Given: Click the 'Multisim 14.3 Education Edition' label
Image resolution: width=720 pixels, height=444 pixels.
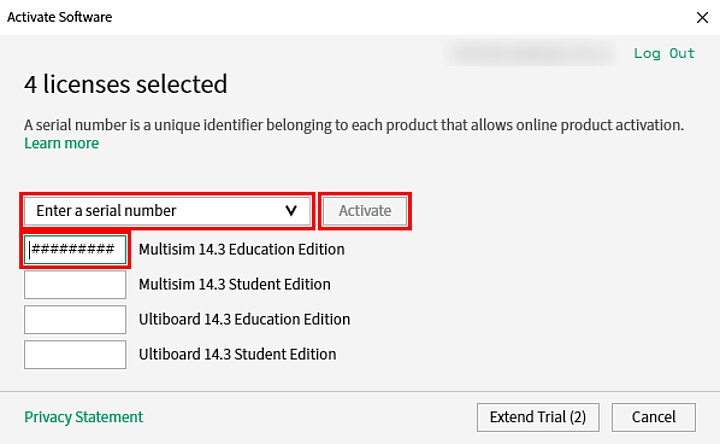Looking at the screenshot, I should 241,249.
